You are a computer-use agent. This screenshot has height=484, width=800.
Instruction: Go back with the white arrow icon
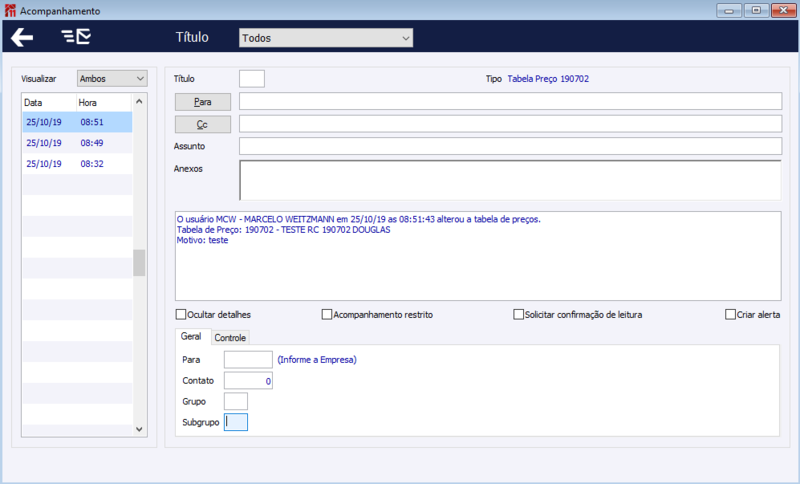coord(22,37)
